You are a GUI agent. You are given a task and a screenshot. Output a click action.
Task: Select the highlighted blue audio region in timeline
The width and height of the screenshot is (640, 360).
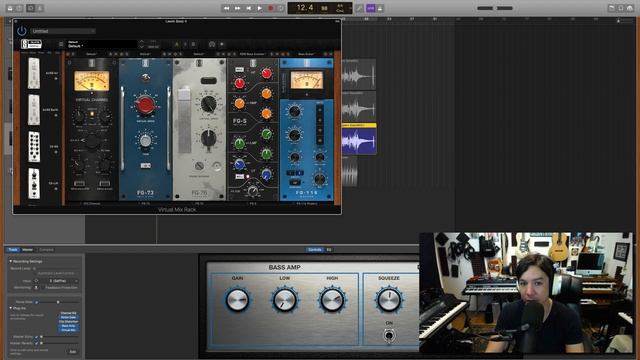pos(359,139)
